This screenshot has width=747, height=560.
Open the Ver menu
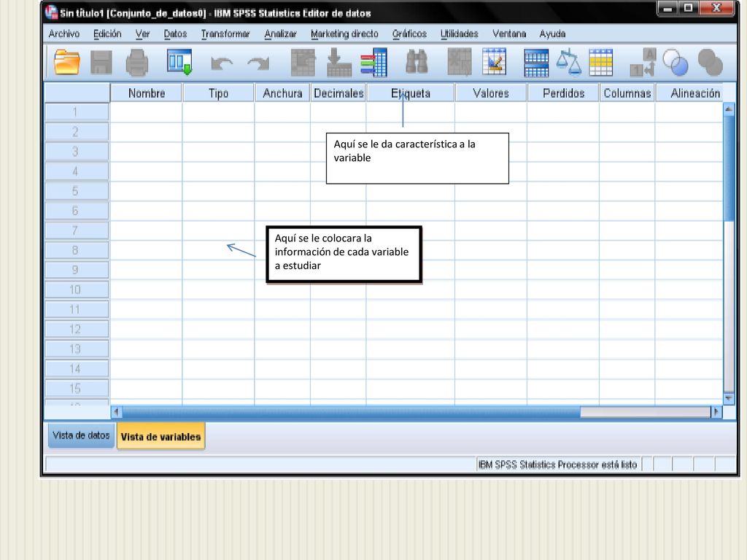click(142, 34)
